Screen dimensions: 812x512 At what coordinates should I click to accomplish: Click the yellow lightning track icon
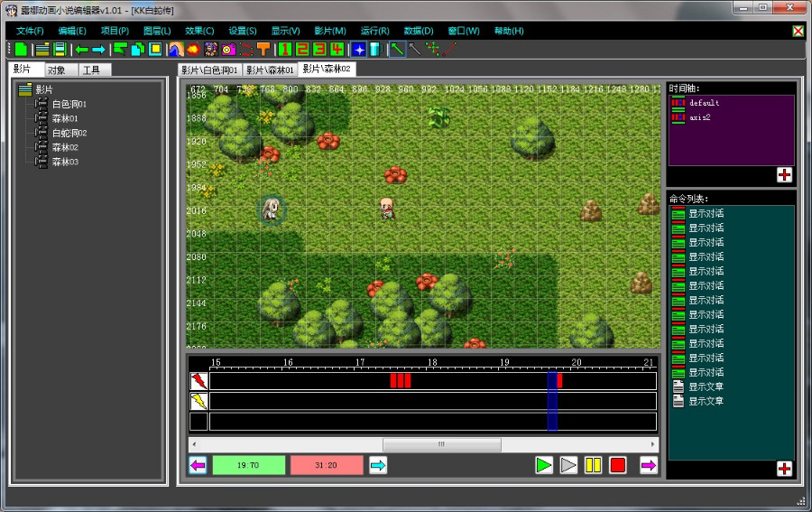point(198,401)
